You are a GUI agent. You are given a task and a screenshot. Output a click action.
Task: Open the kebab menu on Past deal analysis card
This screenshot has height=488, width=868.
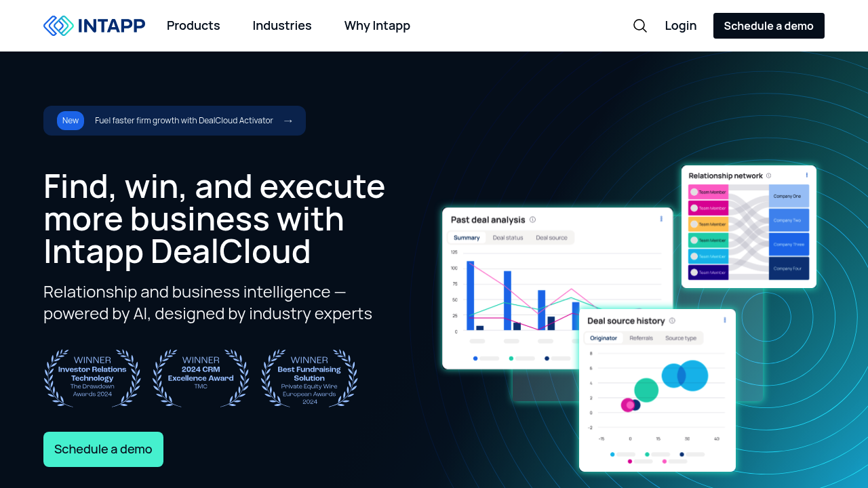pos(661,218)
